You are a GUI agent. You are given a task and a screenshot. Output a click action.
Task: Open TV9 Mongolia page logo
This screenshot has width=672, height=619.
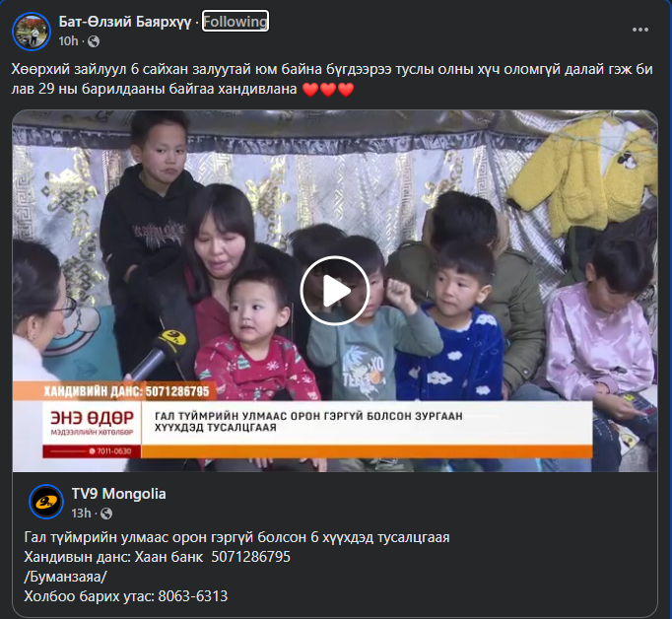tap(46, 502)
